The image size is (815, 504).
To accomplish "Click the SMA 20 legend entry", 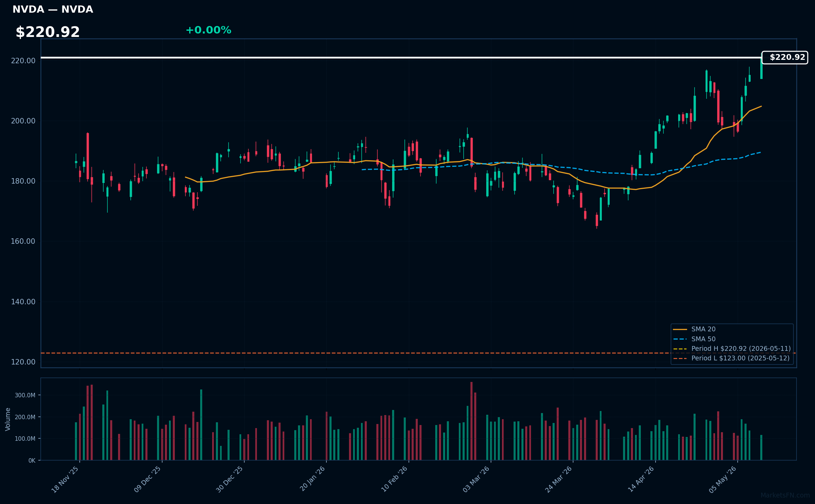I will (694, 329).
